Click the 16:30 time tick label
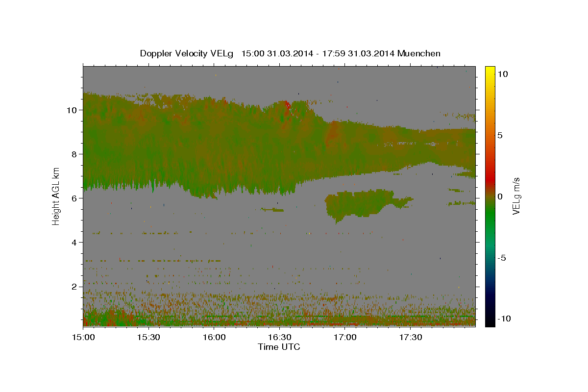This screenshot has height=392, width=588. click(279, 338)
